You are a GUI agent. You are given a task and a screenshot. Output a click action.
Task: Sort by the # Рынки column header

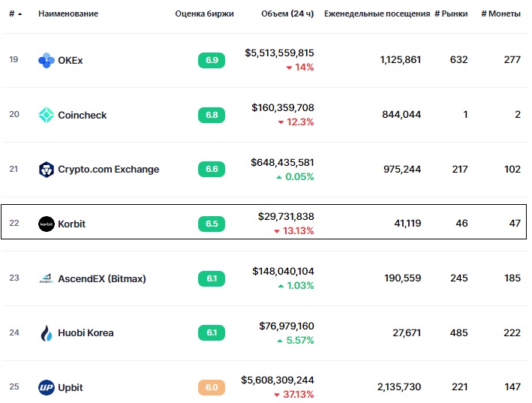(x=451, y=14)
